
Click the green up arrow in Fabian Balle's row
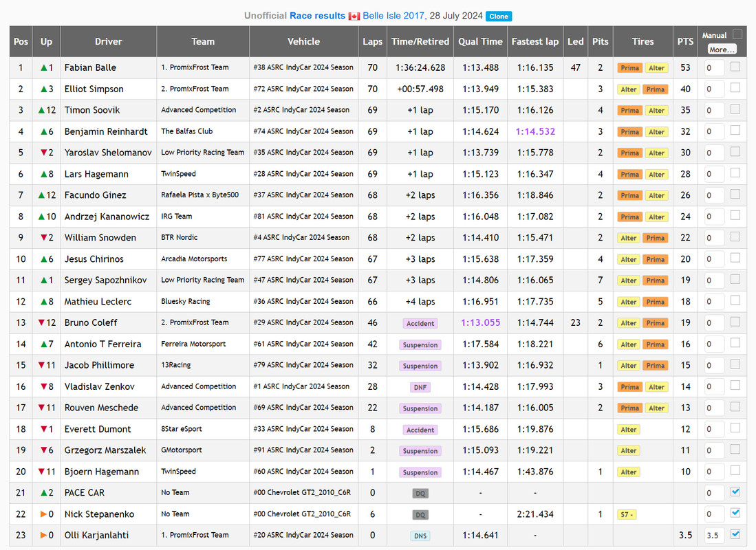(44, 68)
